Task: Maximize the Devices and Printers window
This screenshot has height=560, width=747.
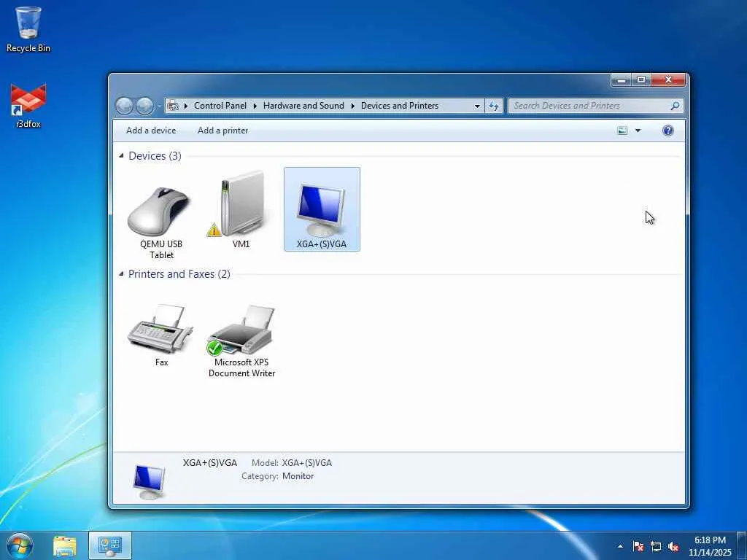Action: 641,80
